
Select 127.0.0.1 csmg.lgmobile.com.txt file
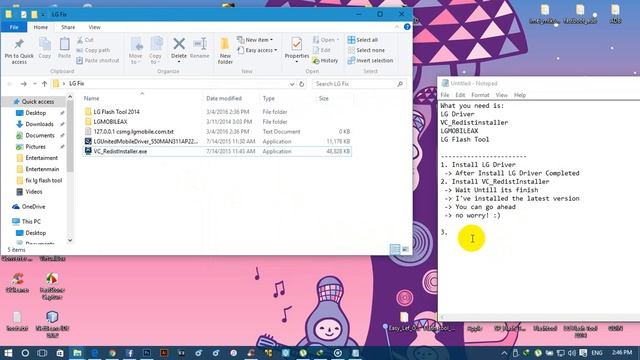tap(216, 131)
